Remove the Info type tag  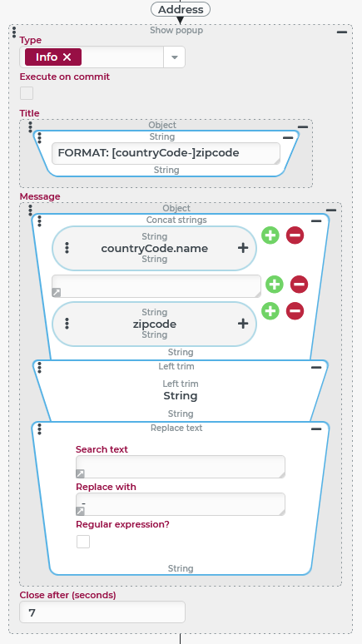(67, 57)
